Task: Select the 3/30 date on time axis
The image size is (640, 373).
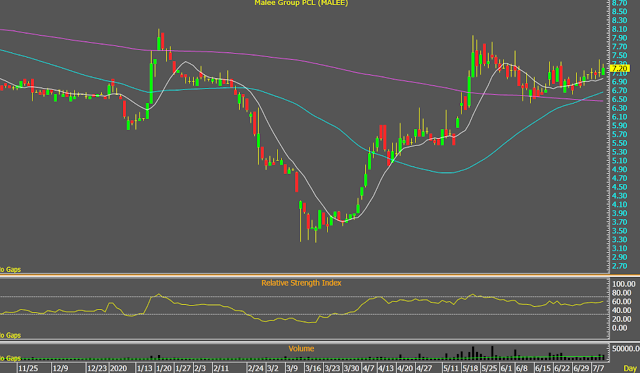Action: pyautogui.click(x=351, y=369)
